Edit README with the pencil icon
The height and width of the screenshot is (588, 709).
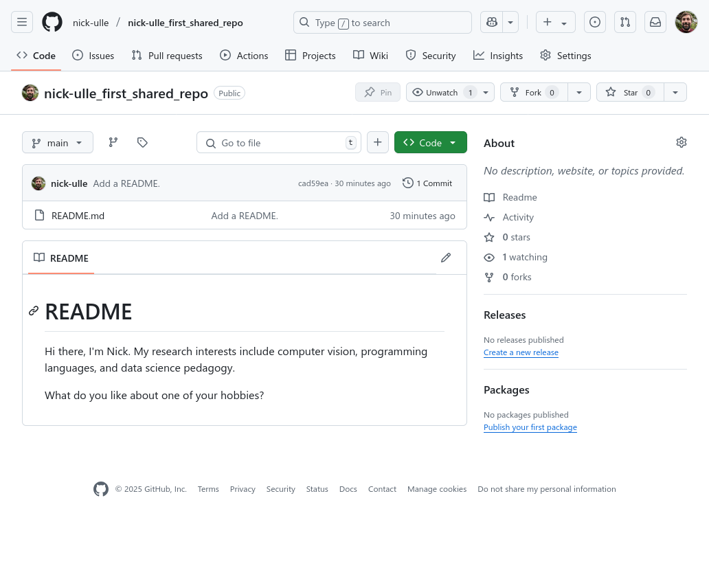tap(446, 258)
